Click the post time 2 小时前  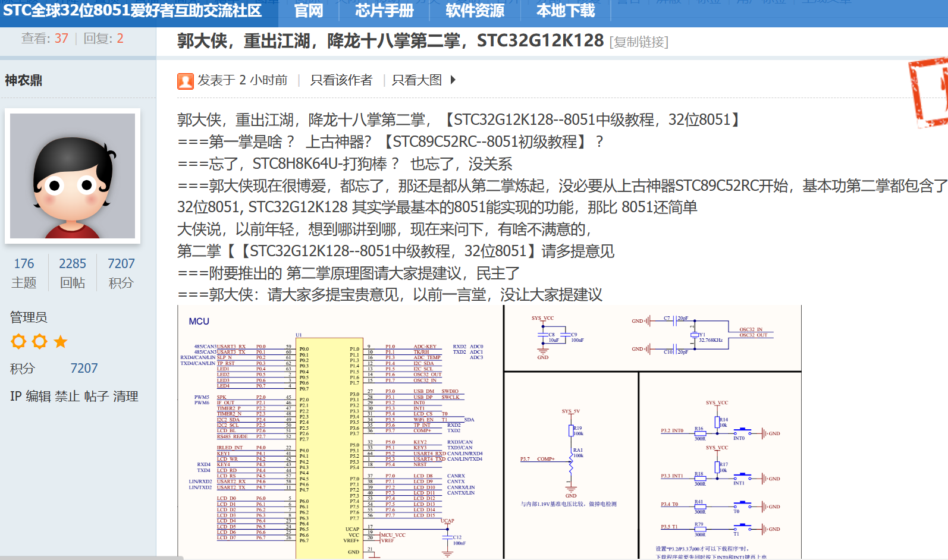263,80
